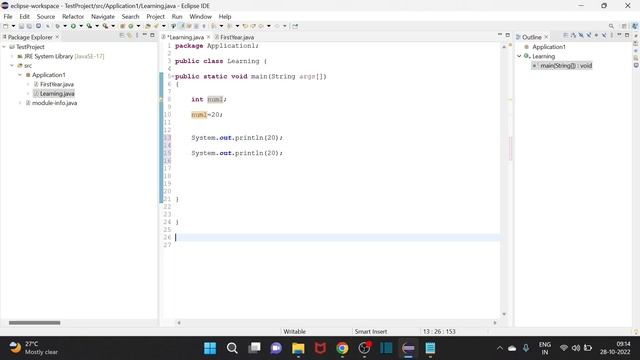The height and width of the screenshot is (360, 640).
Task: Click the Save All toolbar icon
Action: (29, 26)
